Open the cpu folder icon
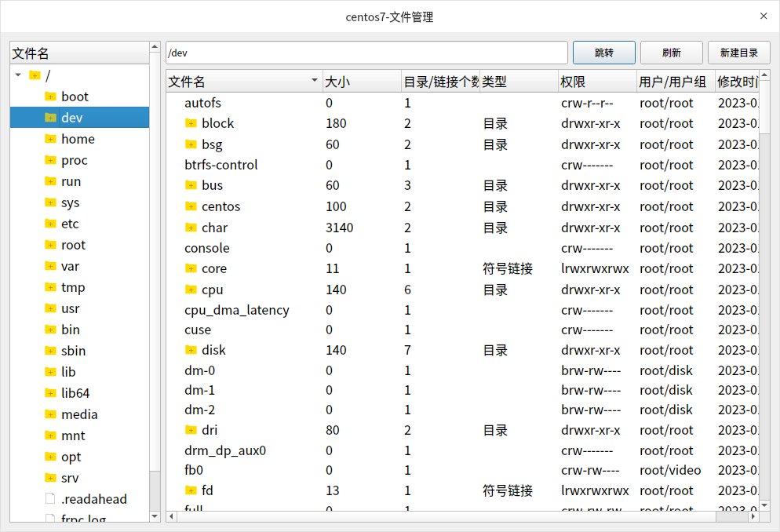Viewport: 780px width, 532px height. point(191,290)
